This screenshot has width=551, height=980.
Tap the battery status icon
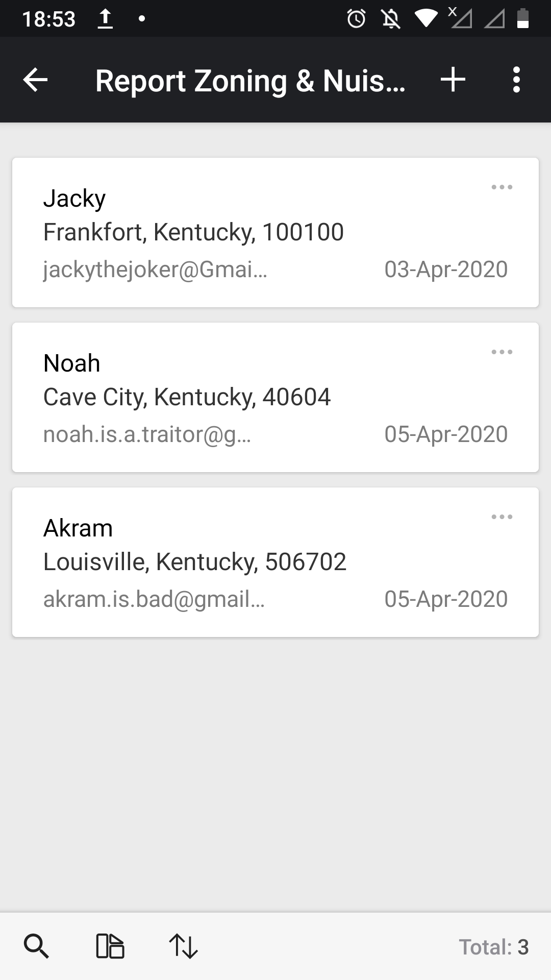pyautogui.click(x=522, y=19)
